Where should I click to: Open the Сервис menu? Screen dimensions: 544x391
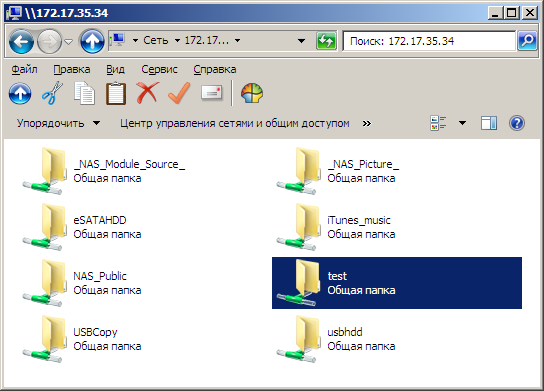159,69
